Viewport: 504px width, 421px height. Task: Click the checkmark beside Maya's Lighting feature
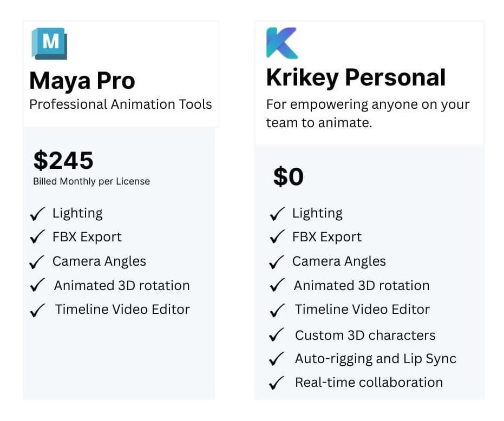coord(37,214)
